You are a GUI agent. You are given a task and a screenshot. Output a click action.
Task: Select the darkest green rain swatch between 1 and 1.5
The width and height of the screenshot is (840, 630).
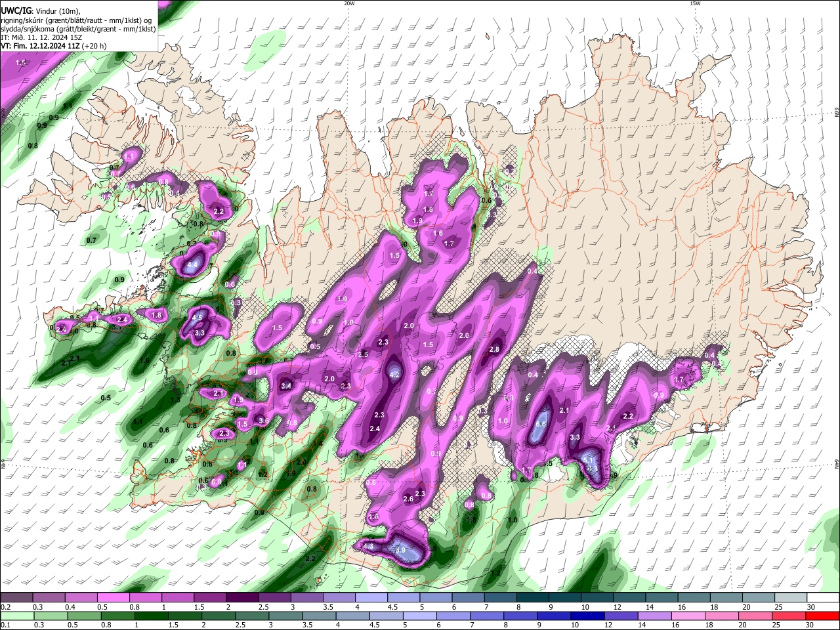(x=152, y=616)
